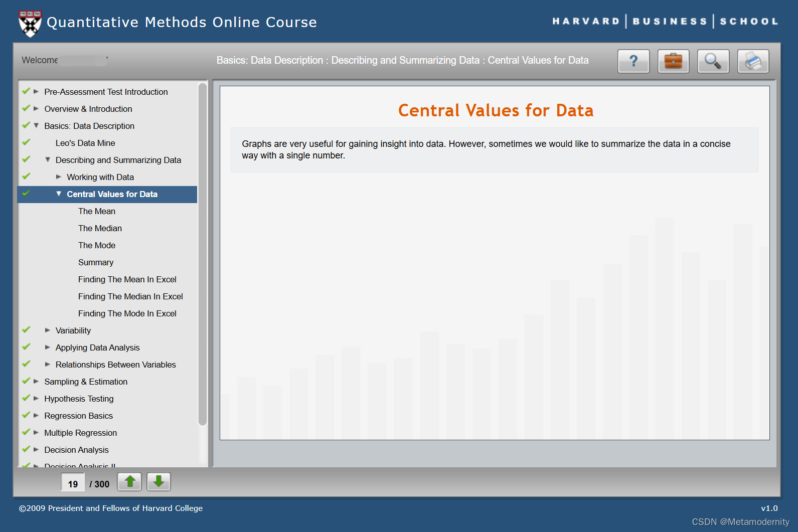This screenshot has width=798, height=532.
Task: Expand Sampling & Estimation arrow
Action: (36, 382)
